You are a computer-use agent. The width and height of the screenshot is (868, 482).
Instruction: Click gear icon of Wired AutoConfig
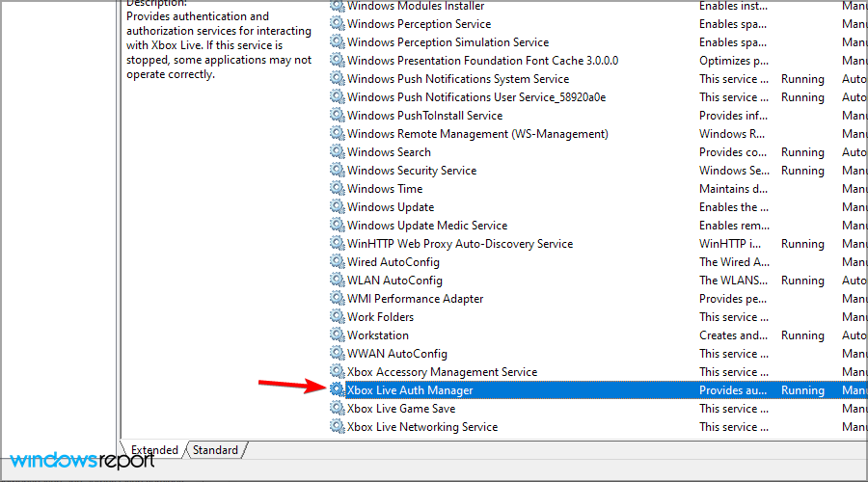tap(338, 260)
